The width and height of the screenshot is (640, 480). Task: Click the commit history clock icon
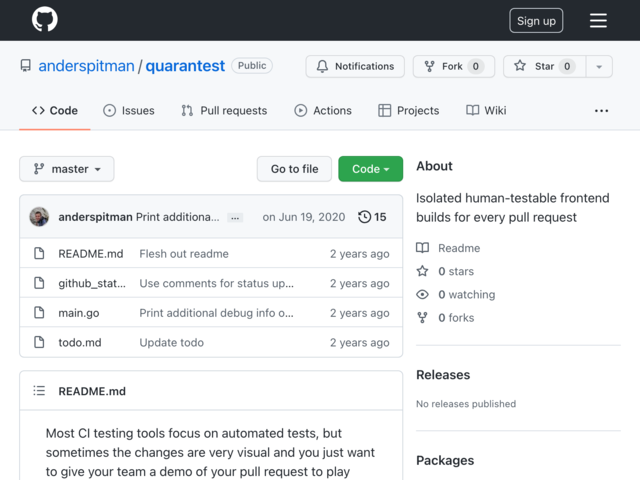364,217
